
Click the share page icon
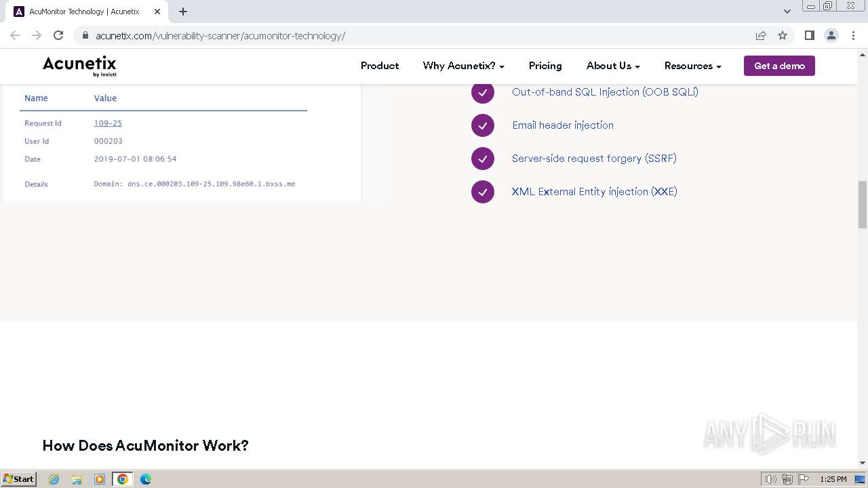761,35
